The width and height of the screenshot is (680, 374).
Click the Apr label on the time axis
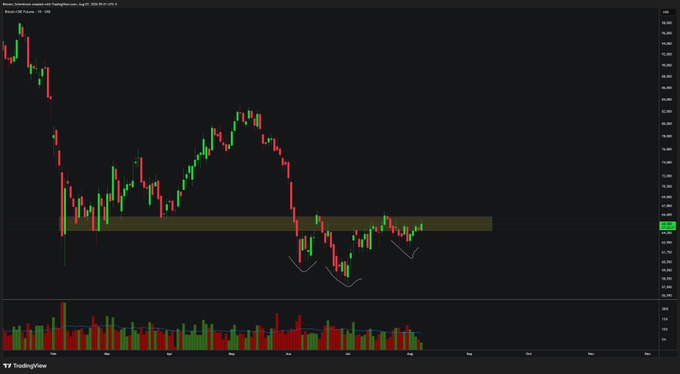(169, 354)
